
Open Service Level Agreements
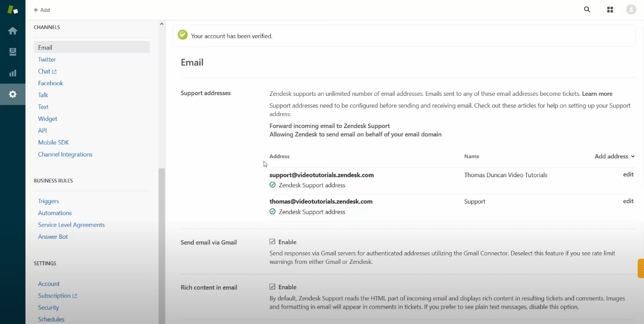pos(71,225)
